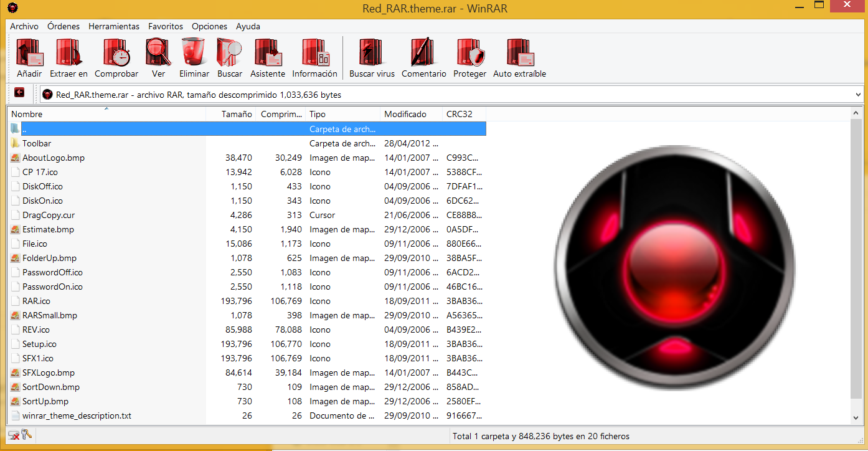Sort by the Tipo column header
Viewport: 868px width, 451px height.
pos(343,114)
